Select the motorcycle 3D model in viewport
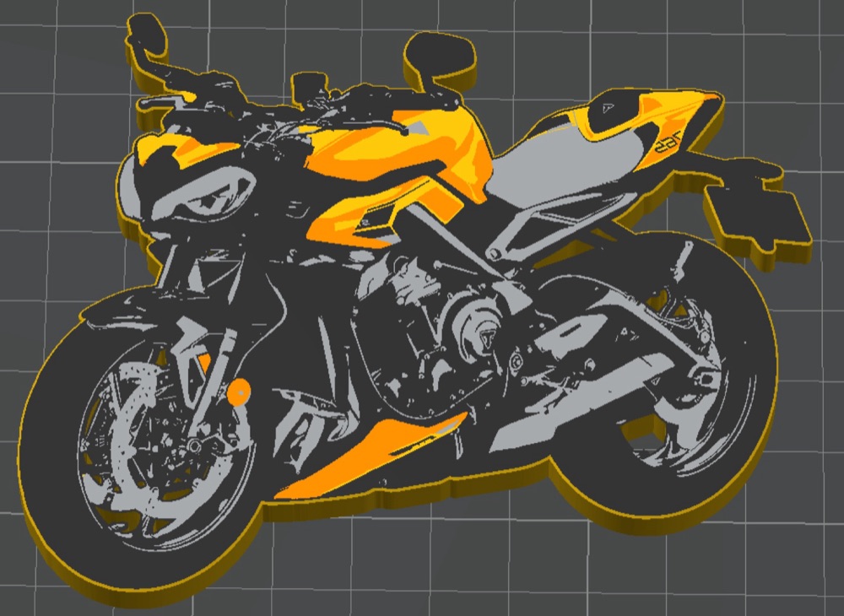Image resolution: width=844 pixels, height=616 pixels. (414, 312)
